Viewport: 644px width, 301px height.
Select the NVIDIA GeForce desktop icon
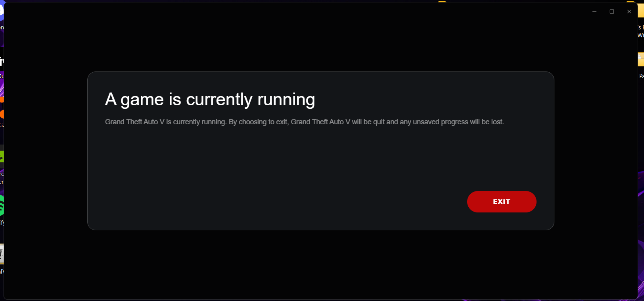point(2,156)
